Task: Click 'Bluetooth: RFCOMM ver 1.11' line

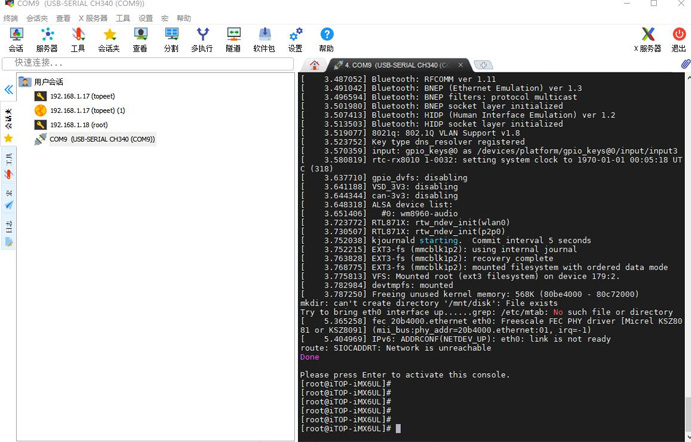Action: pyautogui.click(x=398, y=79)
